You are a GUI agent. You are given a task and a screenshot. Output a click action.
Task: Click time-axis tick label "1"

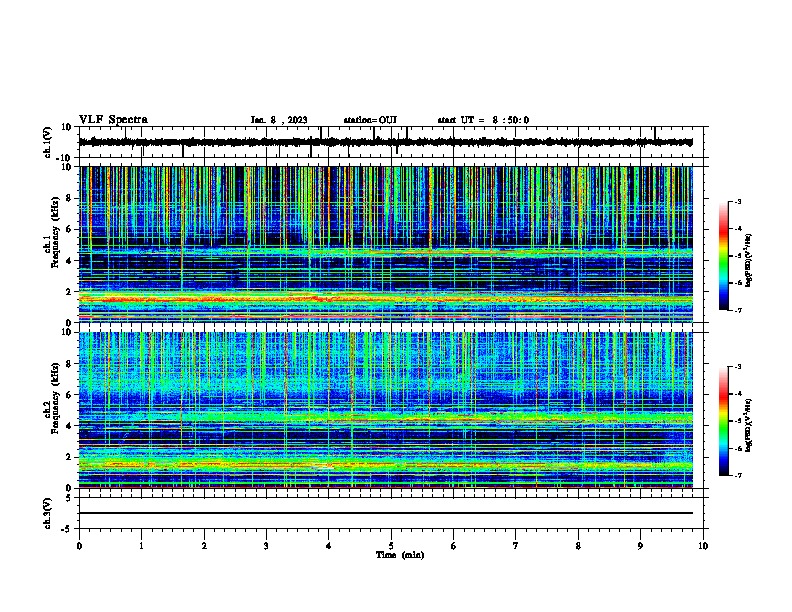tap(141, 546)
